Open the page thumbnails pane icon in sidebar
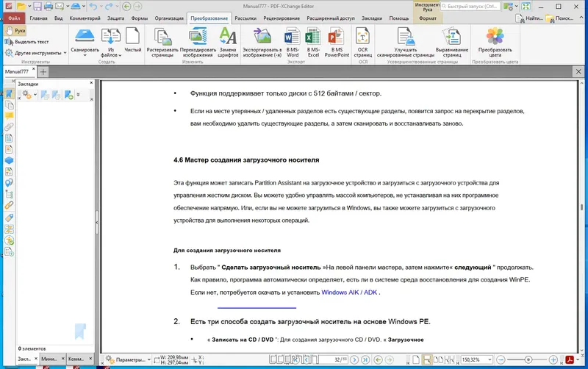 [x=9, y=105]
